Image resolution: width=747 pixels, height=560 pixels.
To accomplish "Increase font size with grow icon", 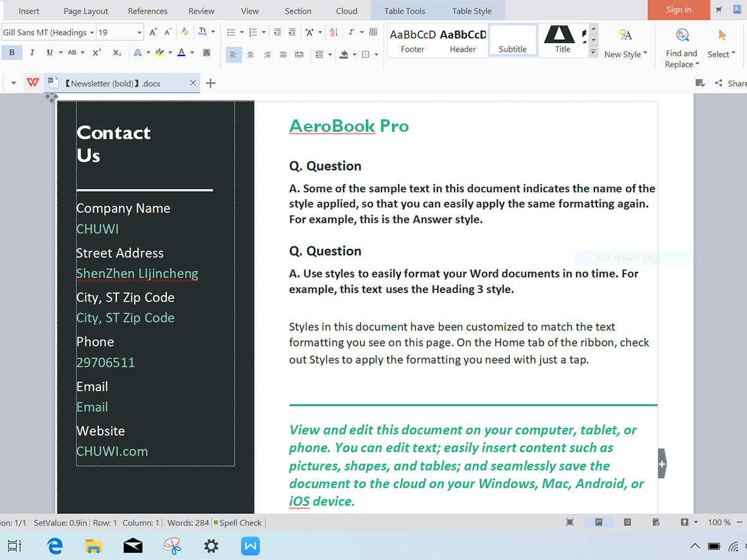I will 153,32.
